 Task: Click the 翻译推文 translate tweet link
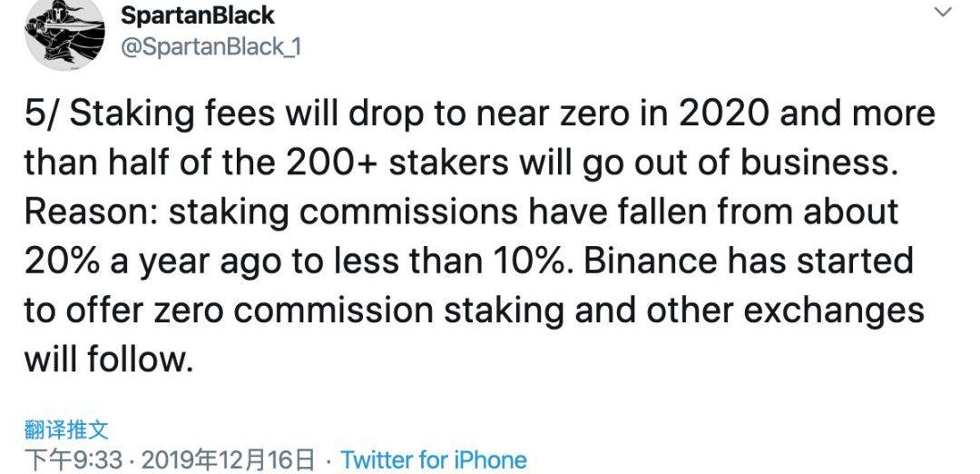click(66, 430)
